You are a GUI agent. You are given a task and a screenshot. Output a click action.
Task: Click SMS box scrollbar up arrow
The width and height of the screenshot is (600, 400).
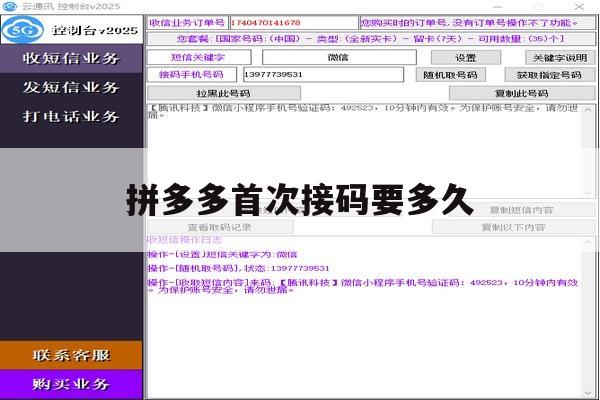[x=588, y=110]
